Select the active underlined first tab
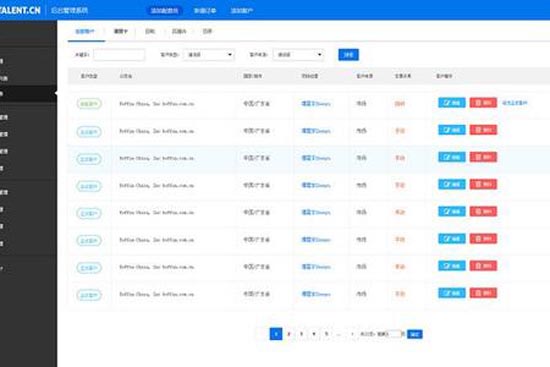This screenshot has height=367, width=550. click(85, 31)
